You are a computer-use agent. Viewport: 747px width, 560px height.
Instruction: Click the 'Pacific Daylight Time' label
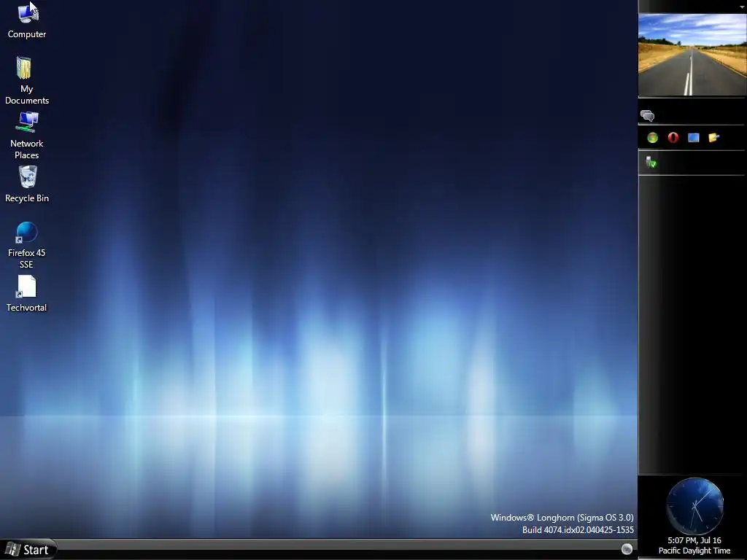[x=694, y=551]
